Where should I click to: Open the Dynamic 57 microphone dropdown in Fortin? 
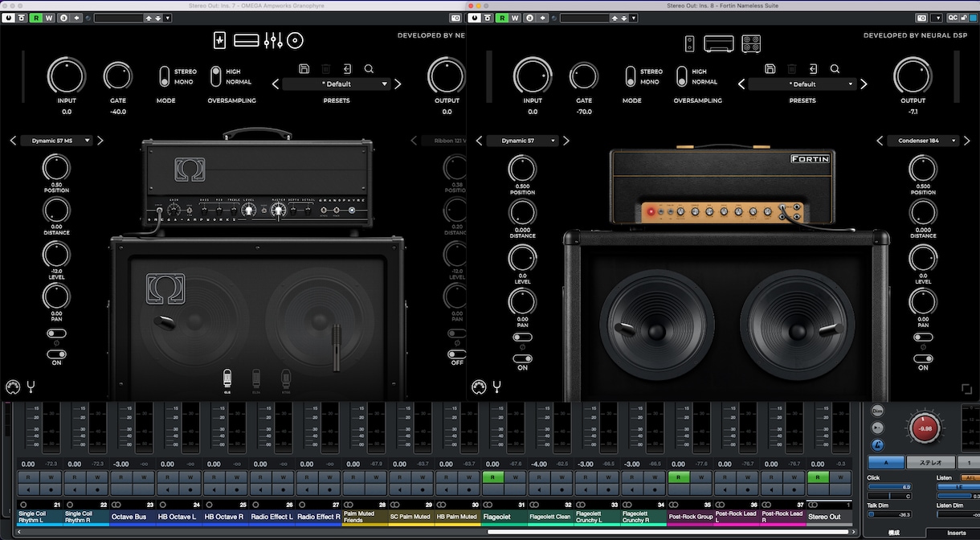[x=522, y=141]
